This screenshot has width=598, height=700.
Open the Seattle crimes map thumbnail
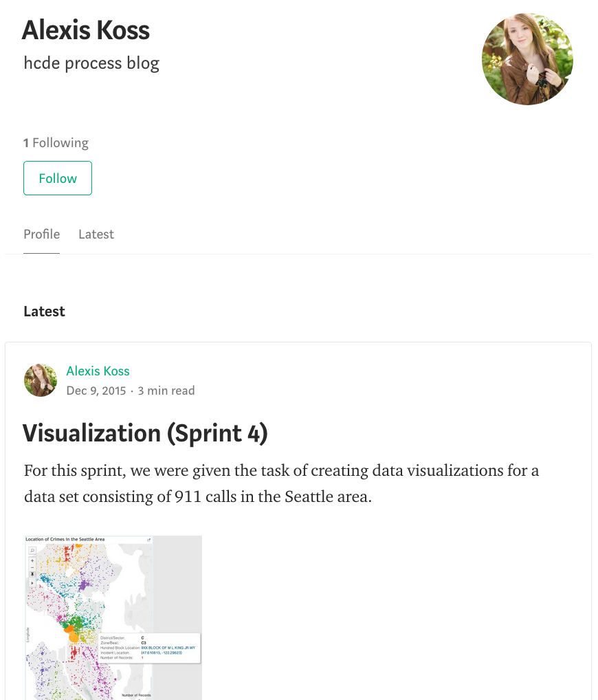[113, 618]
